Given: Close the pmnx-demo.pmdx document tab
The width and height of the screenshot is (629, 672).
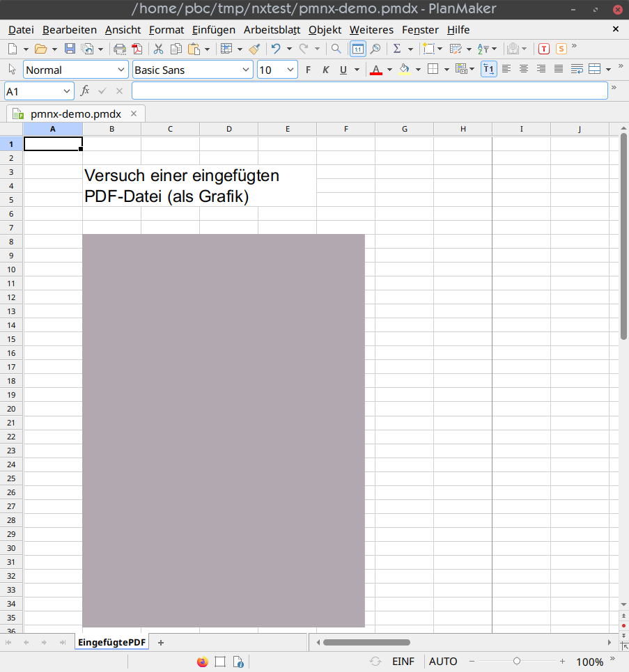Looking at the screenshot, I should tap(134, 114).
